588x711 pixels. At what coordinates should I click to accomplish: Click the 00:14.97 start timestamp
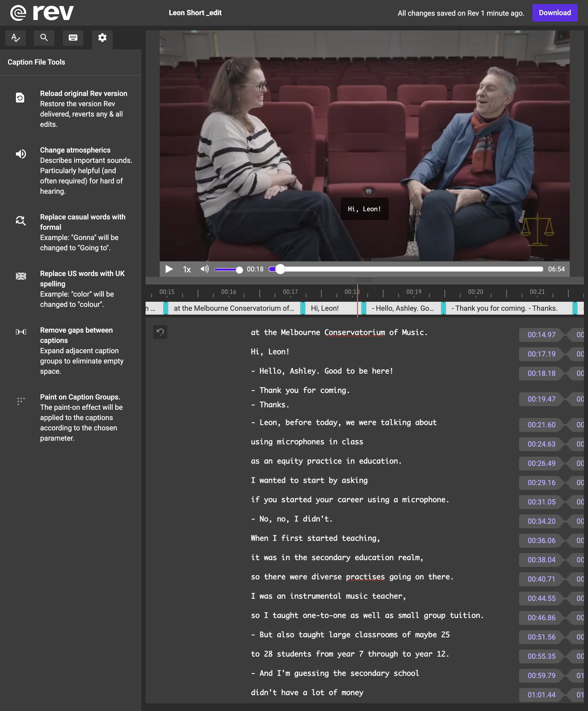pyautogui.click(x=541, y=335)
